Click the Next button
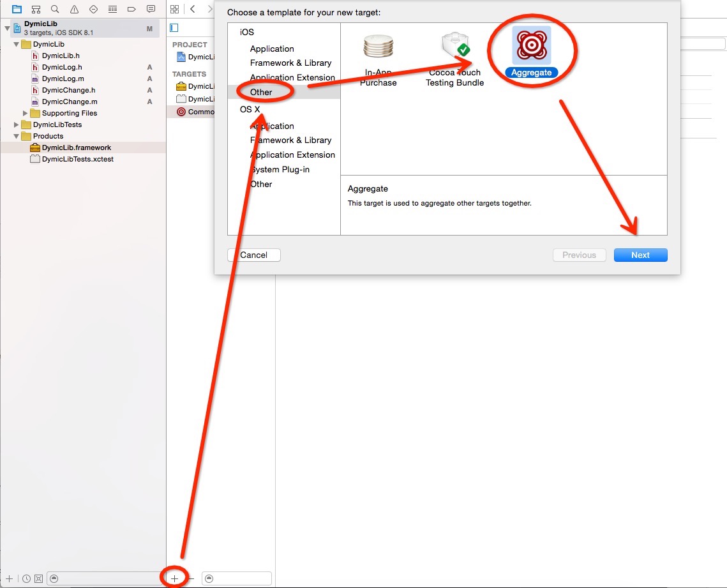727x588 pixels. click(x=640, y=255)
